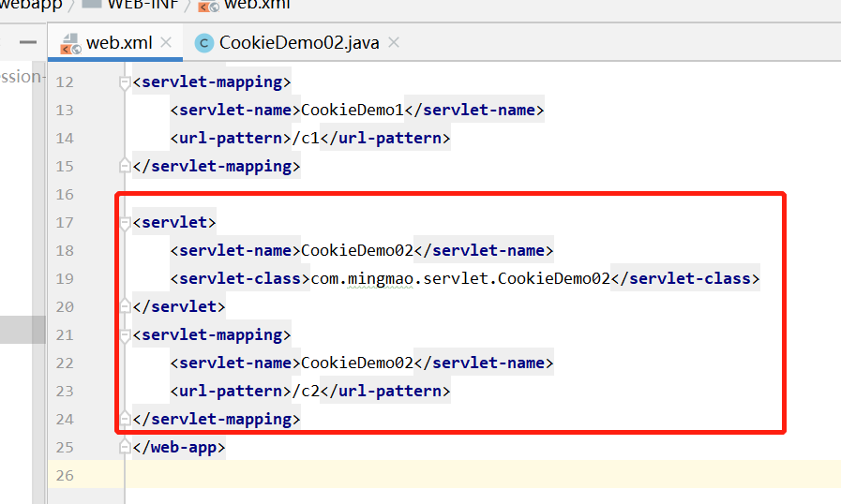Click the /c2 url-pattern value

pyautogui.click(x=306, y=391)
